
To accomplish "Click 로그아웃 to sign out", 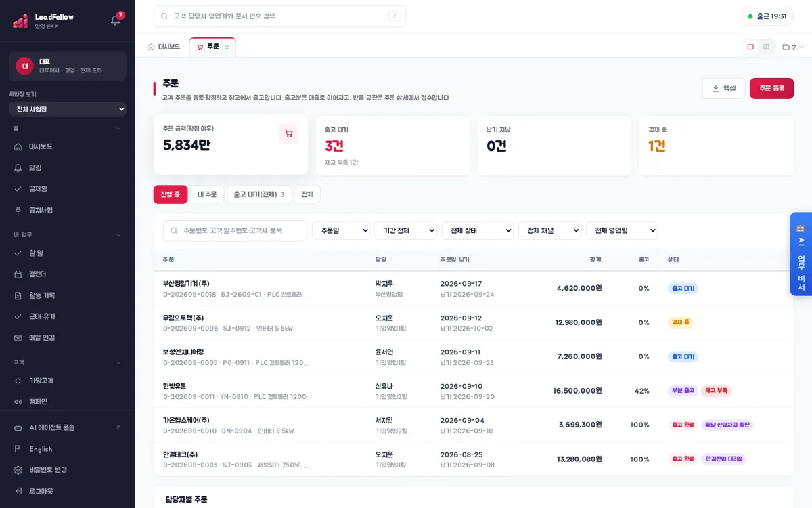I will click(68, 491).
